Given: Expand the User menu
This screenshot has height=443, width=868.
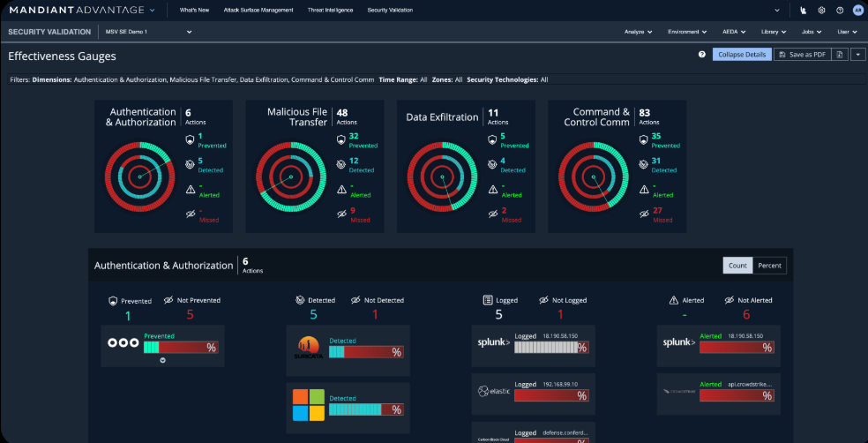Looking at the screenshot, I should click(847, 32).
